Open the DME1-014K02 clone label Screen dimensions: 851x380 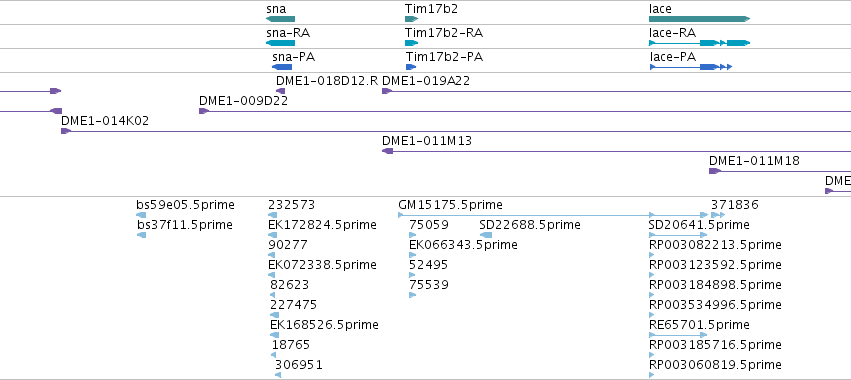point(105,121)
